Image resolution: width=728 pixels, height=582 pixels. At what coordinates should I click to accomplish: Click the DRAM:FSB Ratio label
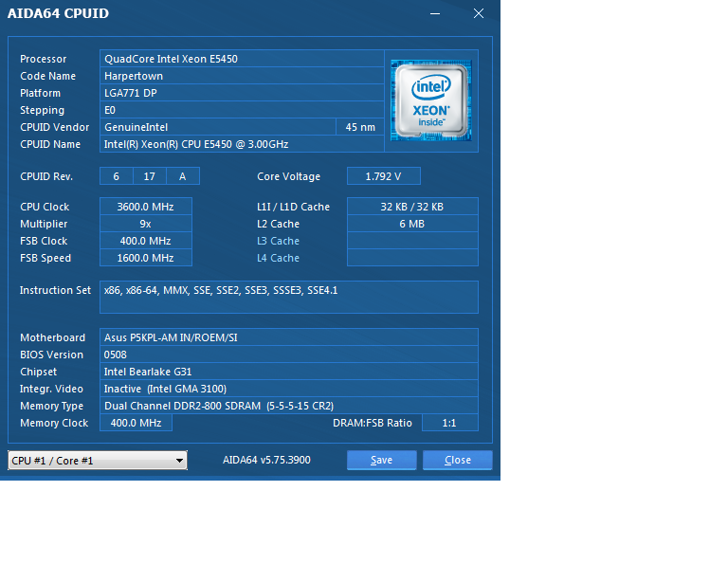[x=373, y=423]
